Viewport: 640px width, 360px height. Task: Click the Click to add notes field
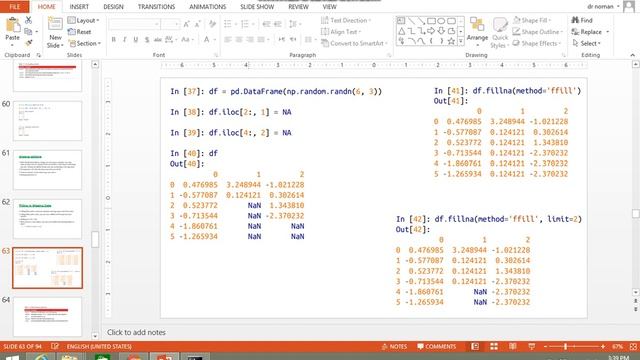(136, 332)
